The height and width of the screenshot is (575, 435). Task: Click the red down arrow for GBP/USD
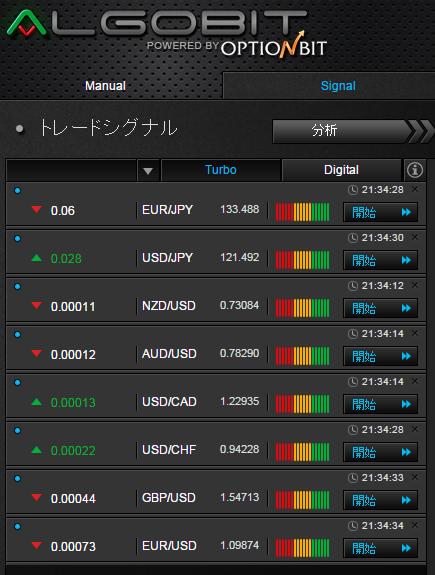point(36,498)
